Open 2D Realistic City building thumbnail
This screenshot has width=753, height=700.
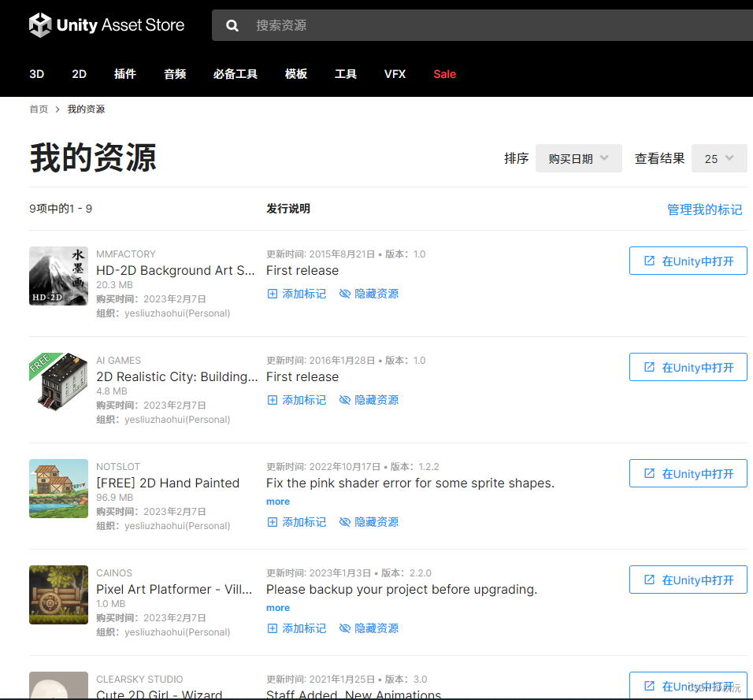[58, 382]
